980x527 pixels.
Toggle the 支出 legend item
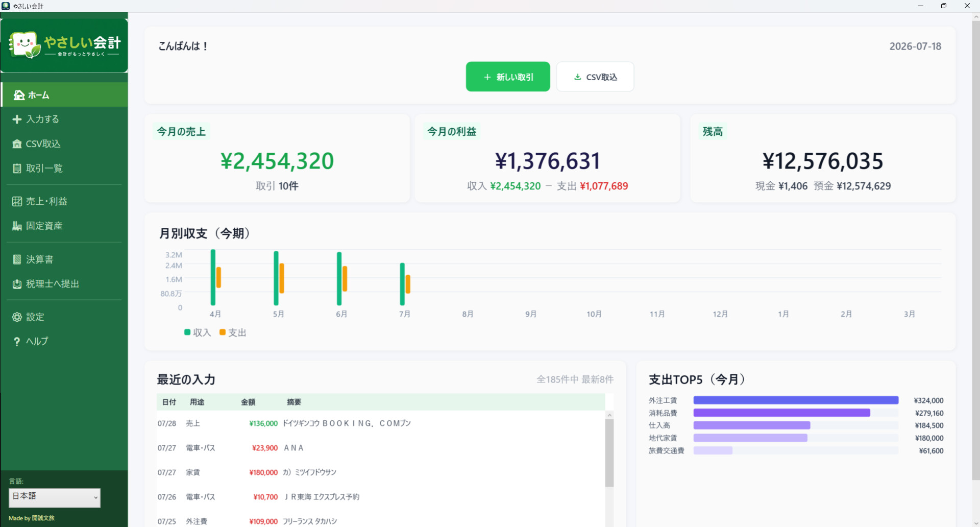pos(233,332)
